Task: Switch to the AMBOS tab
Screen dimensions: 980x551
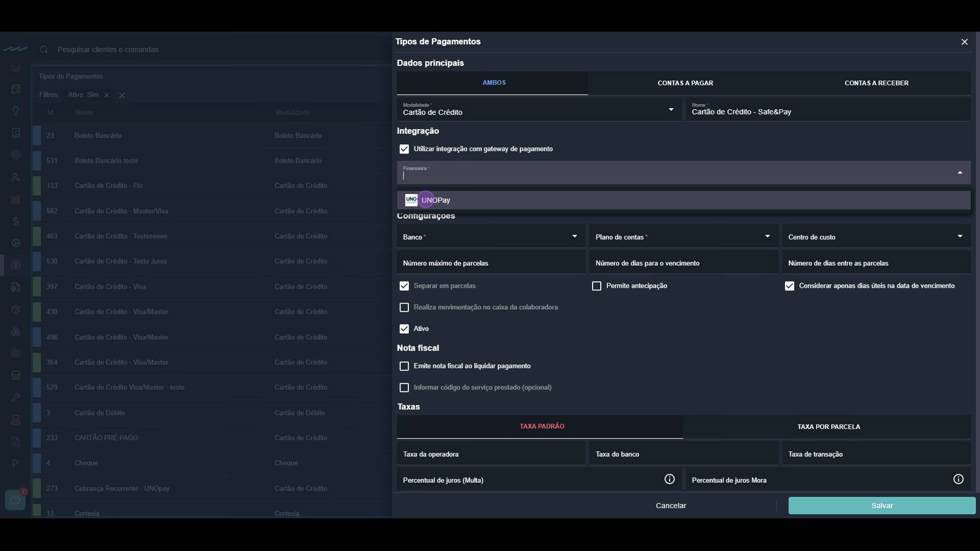Action: click(x=493, y=83)
